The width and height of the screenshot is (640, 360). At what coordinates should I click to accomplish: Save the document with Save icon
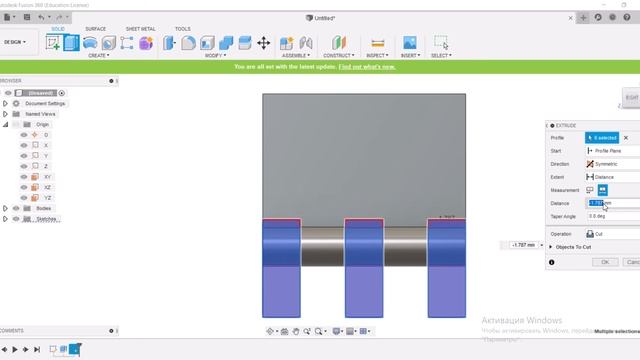coord(27,18)
